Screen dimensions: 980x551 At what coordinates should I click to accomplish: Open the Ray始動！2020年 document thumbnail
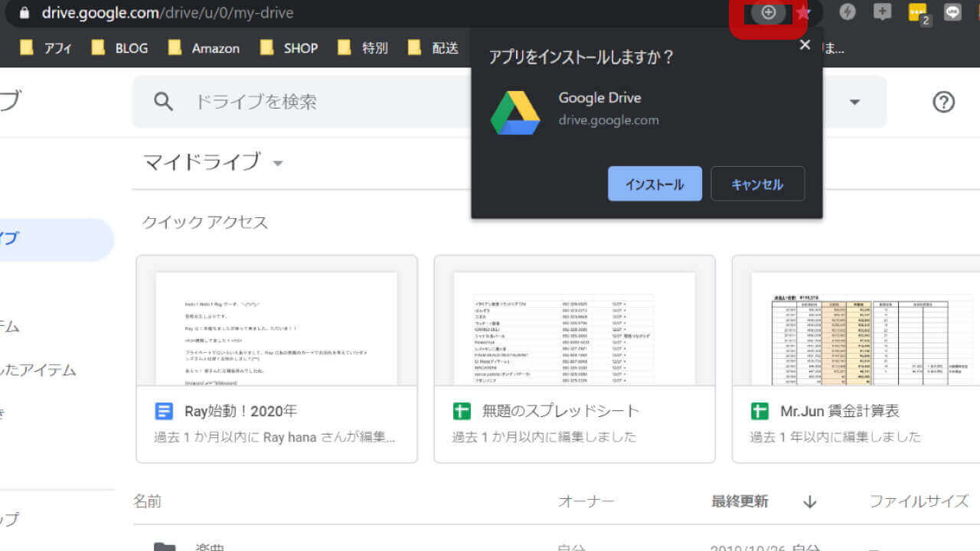click(x=276, y=329)
